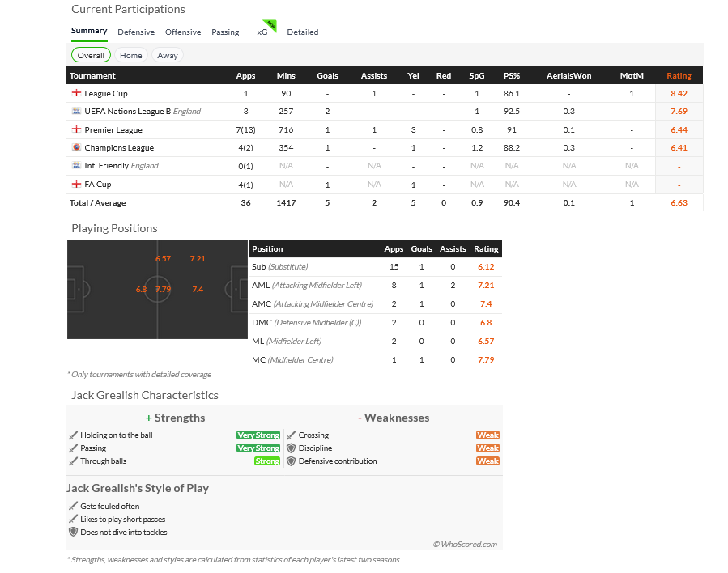
Task: Click the ML (Midfielder Left) row
Action: [x=376, y=341]
